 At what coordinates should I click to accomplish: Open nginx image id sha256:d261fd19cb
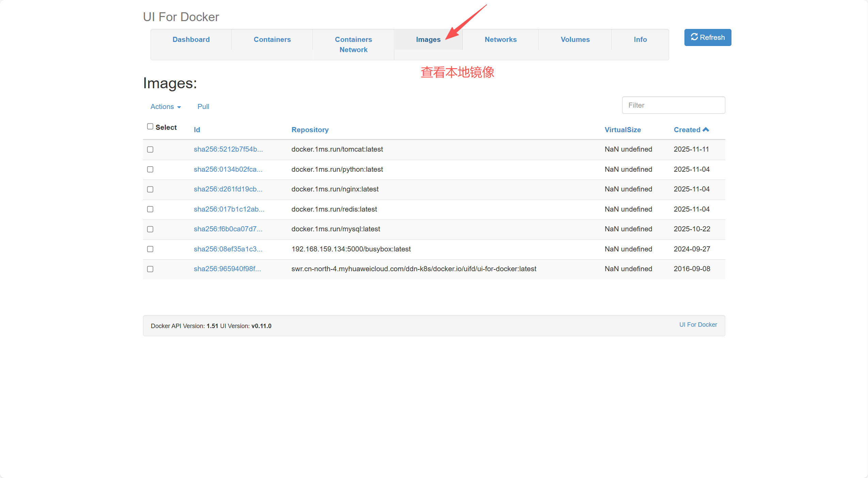coord(228,189)
